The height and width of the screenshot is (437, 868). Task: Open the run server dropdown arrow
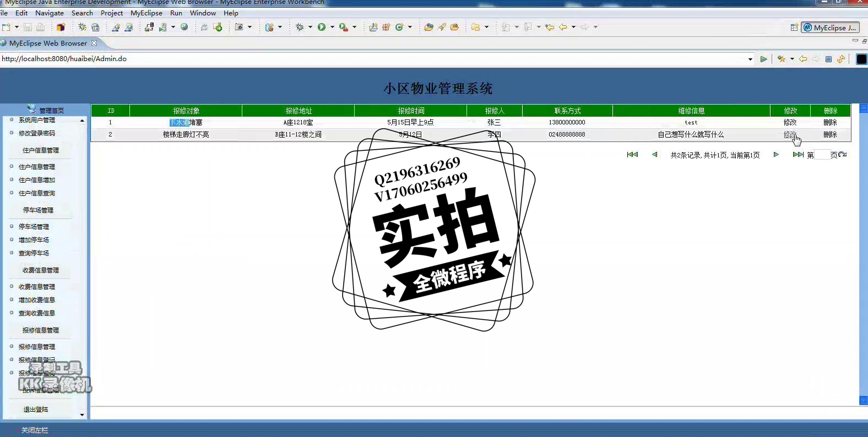[x=173, y=27]
